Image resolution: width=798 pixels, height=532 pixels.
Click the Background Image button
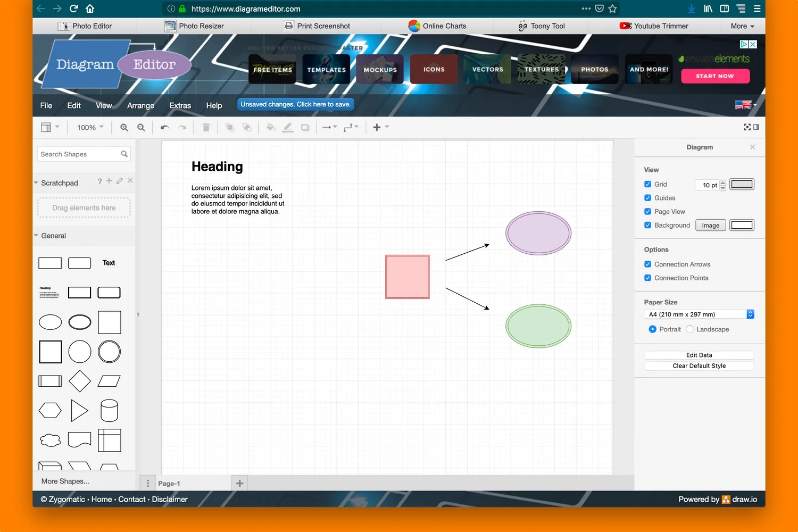(x=710, y=226)
